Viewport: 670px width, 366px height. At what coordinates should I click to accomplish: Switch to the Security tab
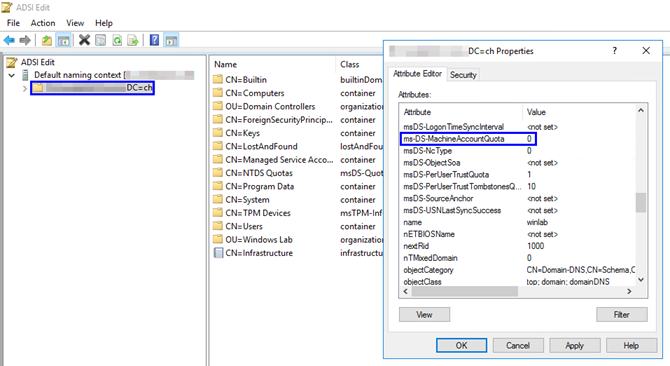[463, 75]
